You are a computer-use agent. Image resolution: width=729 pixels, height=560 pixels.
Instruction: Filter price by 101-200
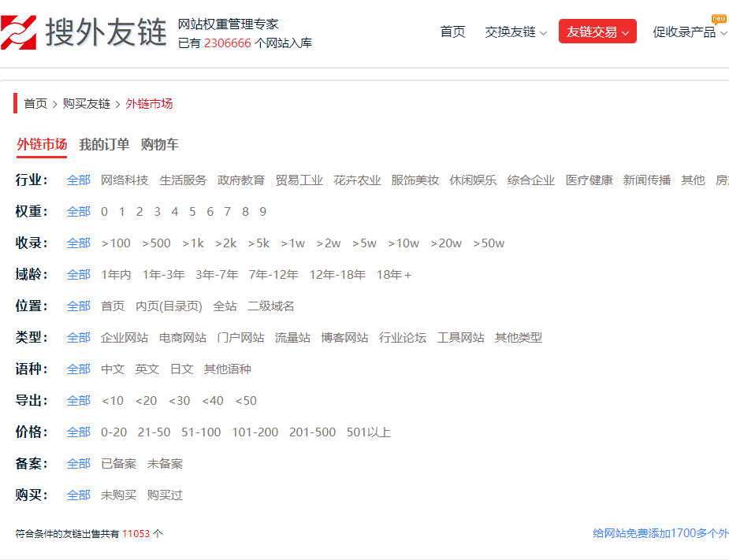pyautogui.click(x=255, y=432)
